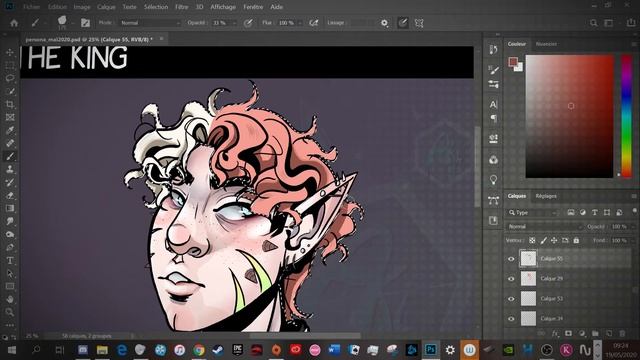Pick a color in the red color field

click(569, 116)
